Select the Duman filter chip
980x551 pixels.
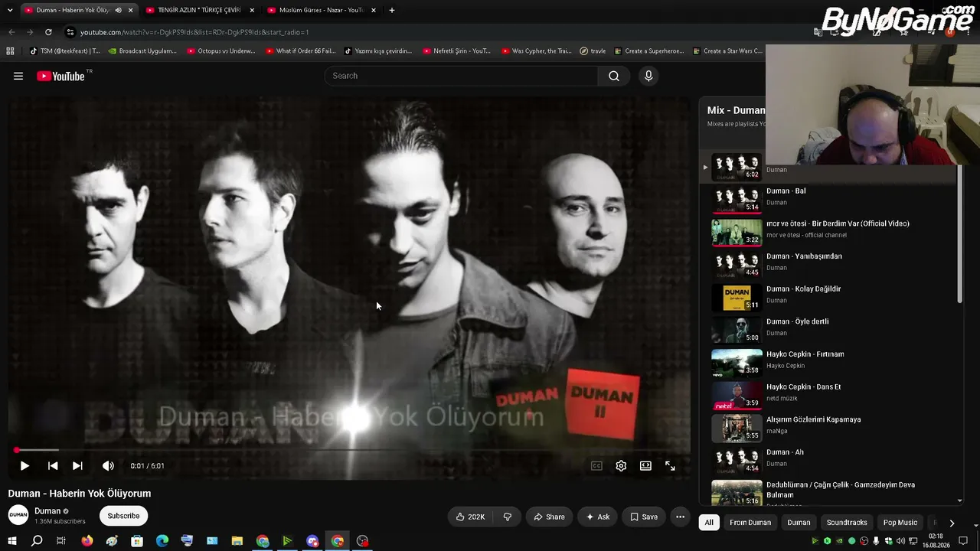click(x=799, y=523)
